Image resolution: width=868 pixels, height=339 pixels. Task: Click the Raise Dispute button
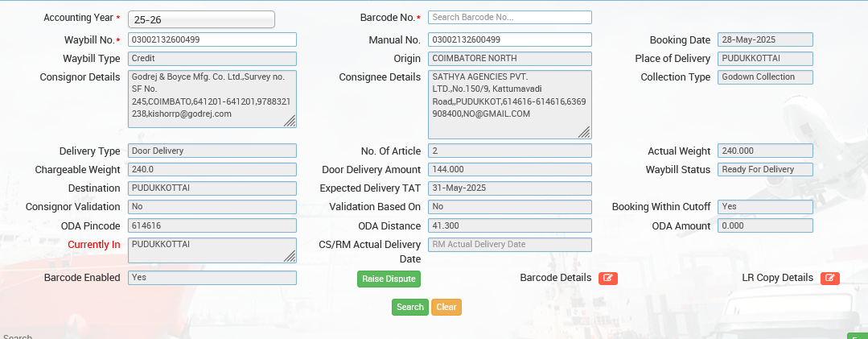[389, 279]
